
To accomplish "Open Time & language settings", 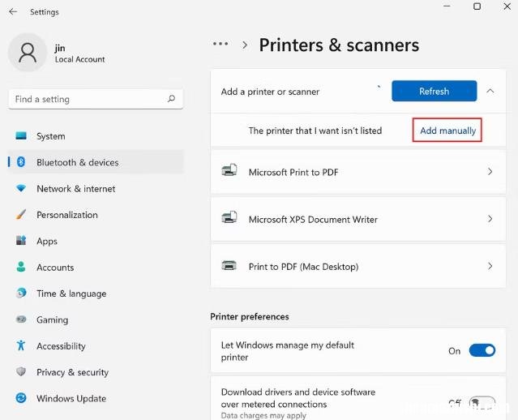I will 96,294.
